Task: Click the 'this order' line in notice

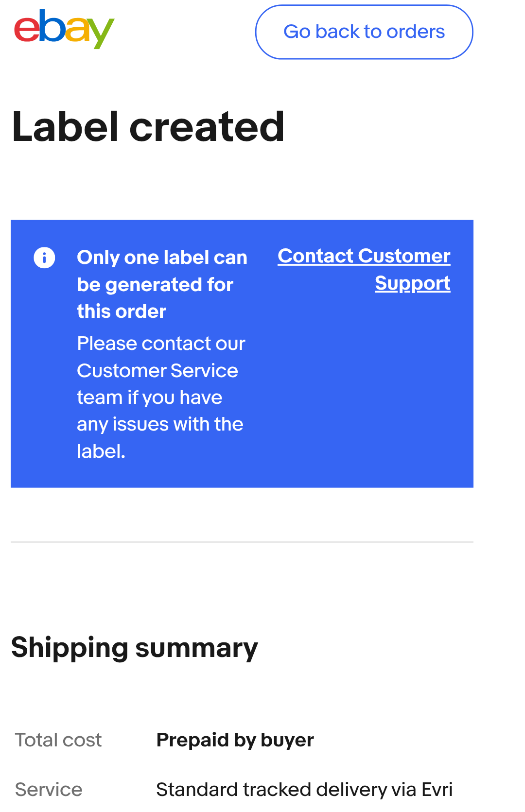Action: click(122, 311)
